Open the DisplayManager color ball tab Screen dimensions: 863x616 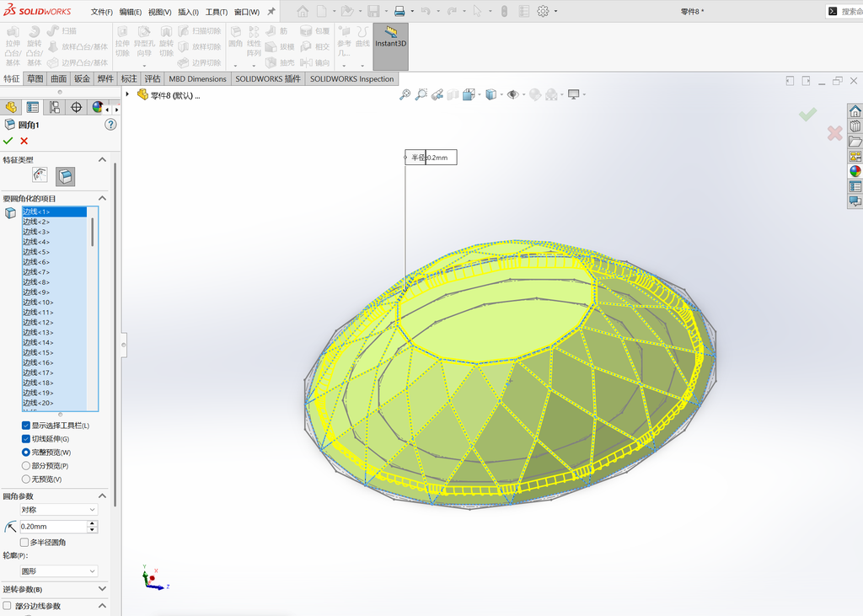pyautogui.click(x=98, y=107)
